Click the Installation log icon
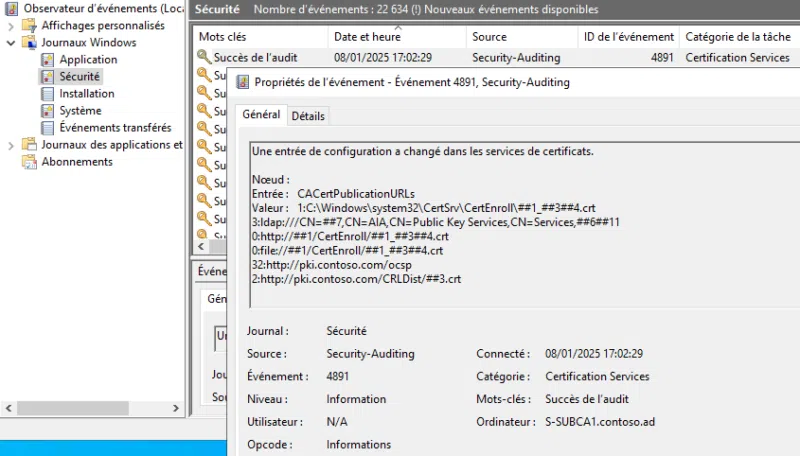The height and width of the screenshot is (456, 800). click(x=47, y=94)
